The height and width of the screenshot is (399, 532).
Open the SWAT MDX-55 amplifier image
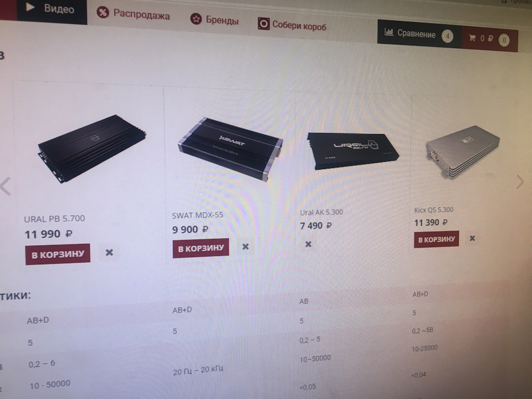(231, 149)
